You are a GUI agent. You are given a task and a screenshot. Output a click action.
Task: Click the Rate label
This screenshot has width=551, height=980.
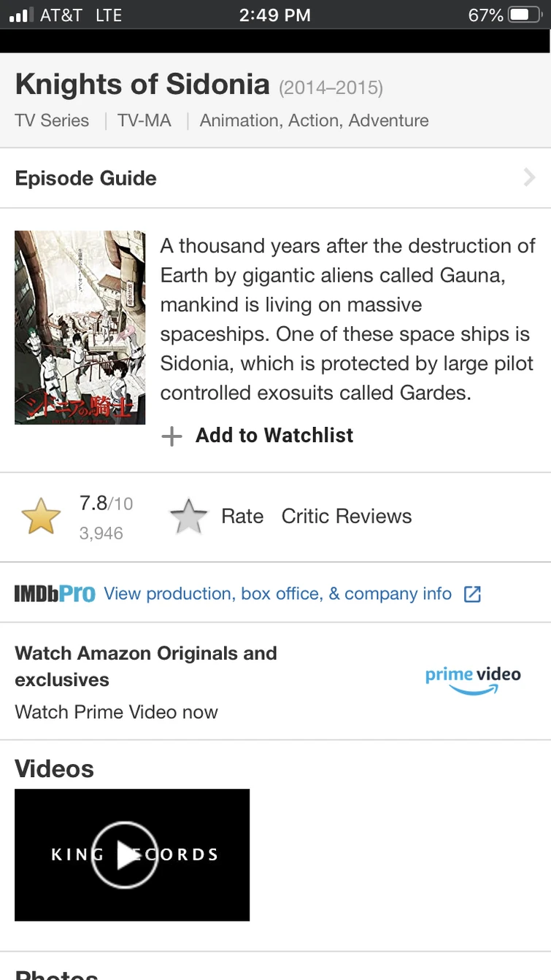[x=242, y=517]
